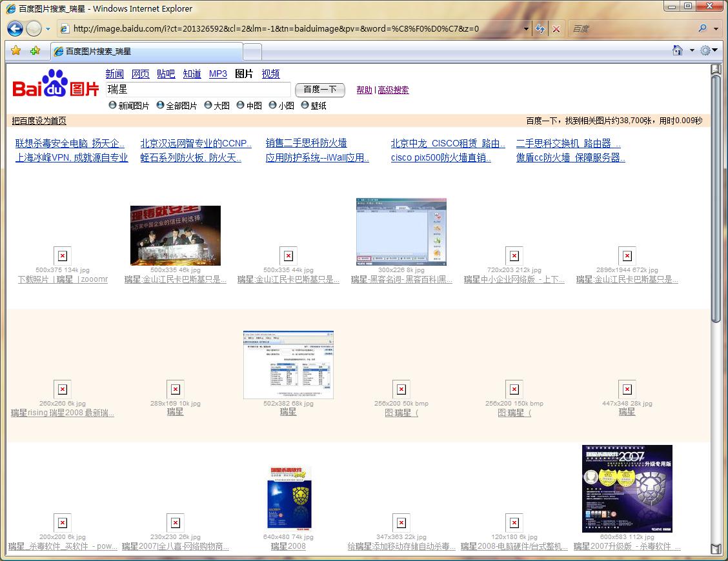728x561 pixels.
Task: Click broken image icon above 720x203 212k
Action: click(514, 256)
